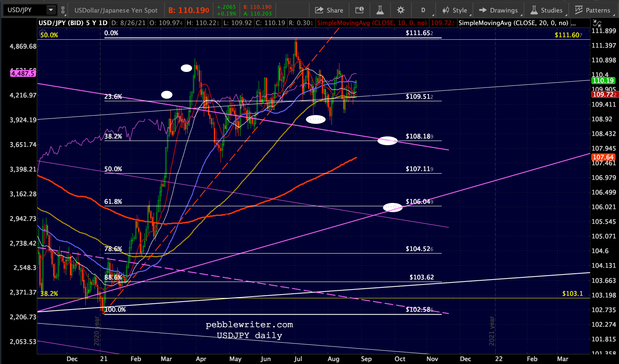Click the quick quote details icon
619x364 pixels.
pos(360,10)
